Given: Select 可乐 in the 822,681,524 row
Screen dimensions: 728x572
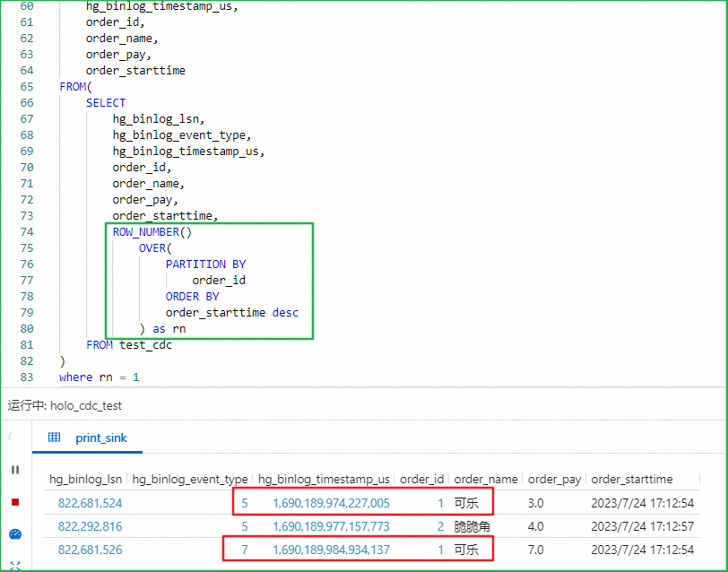Looking at the screenshot, I should coord(466,503).
